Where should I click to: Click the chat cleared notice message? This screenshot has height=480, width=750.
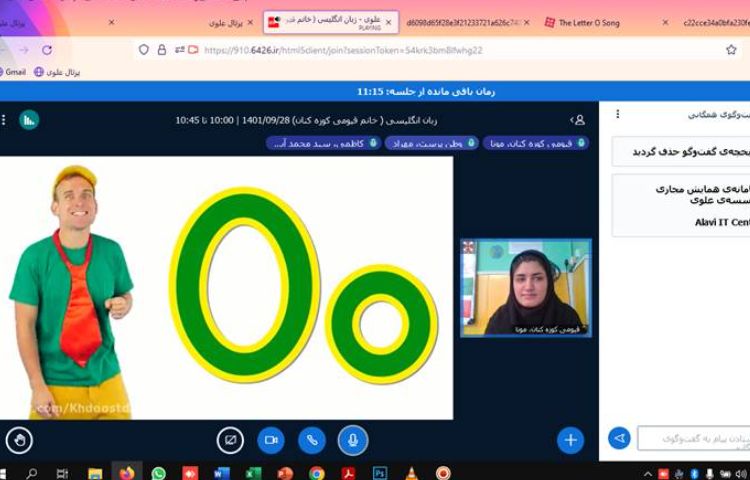(681, 152)
